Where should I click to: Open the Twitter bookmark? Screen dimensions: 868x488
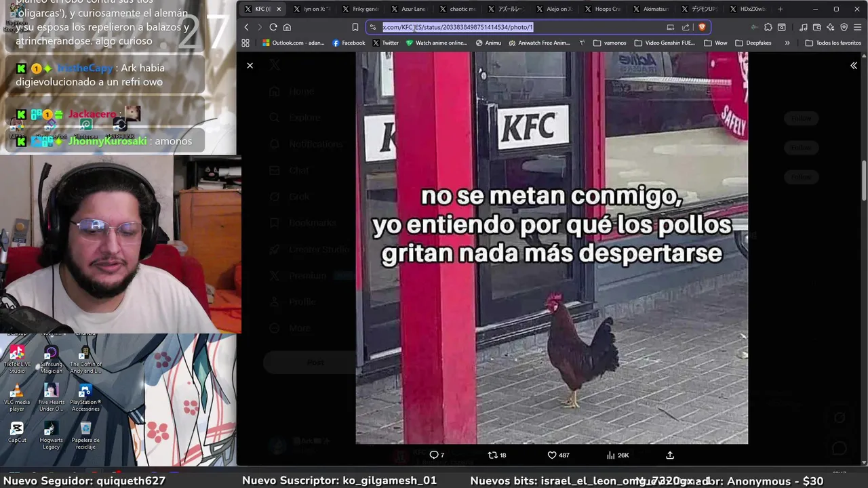point(385,43)
